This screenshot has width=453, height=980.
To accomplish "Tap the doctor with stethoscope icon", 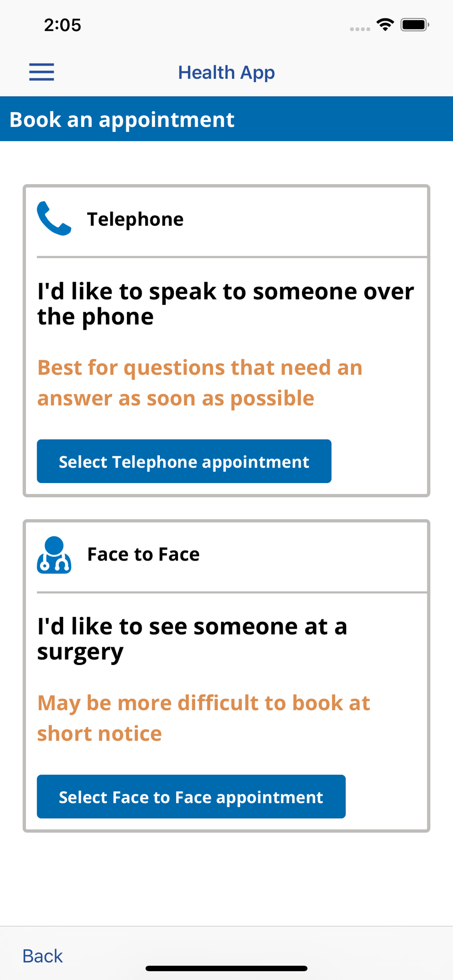I will (x=54, y=555).
